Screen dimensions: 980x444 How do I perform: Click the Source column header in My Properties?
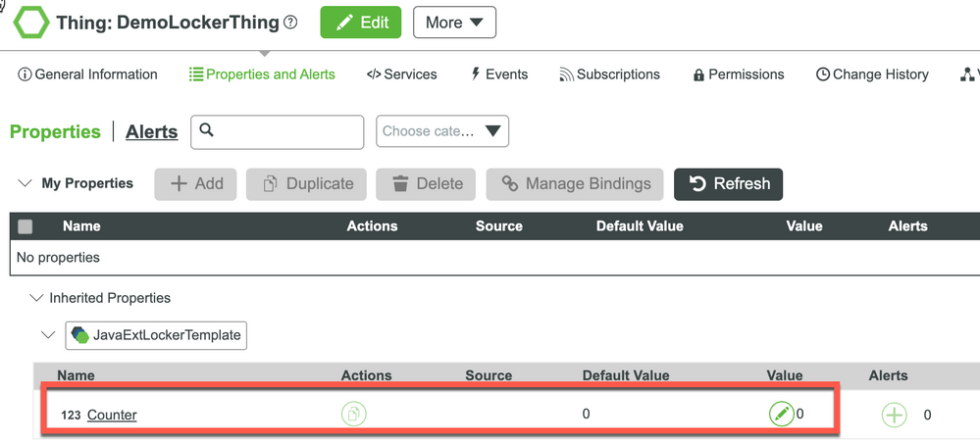(498, 226)
